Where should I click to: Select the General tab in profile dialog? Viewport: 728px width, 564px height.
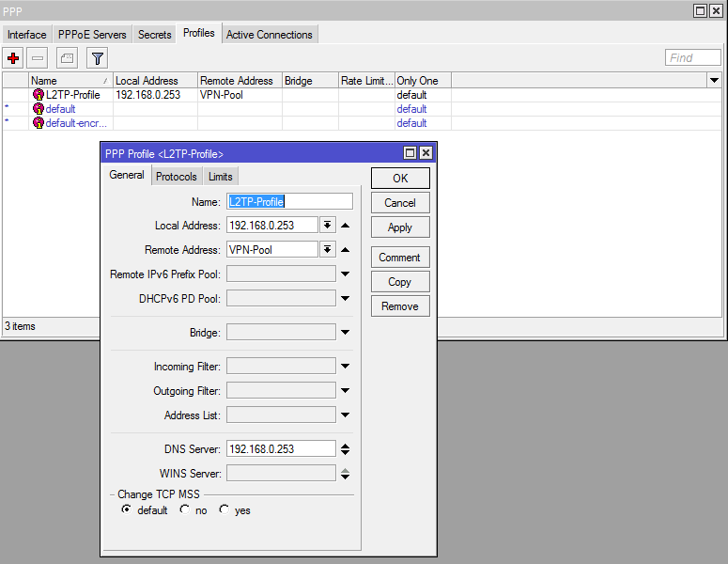click(x=126, y=175)
